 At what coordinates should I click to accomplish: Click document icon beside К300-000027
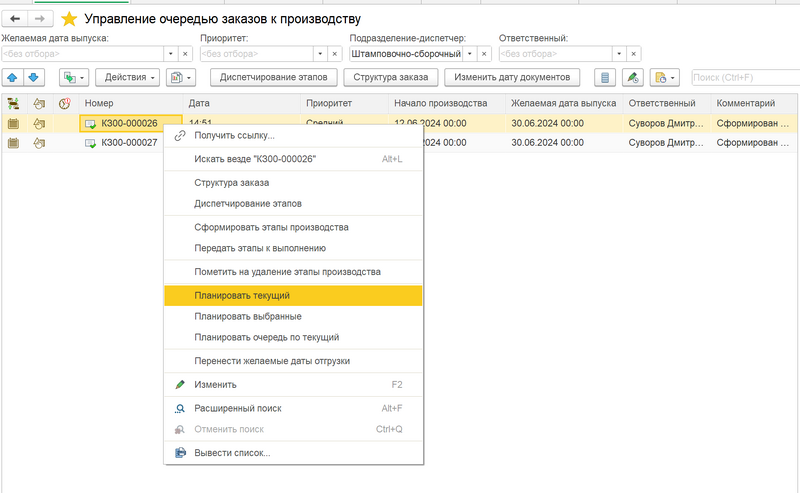tap(91, 143)
